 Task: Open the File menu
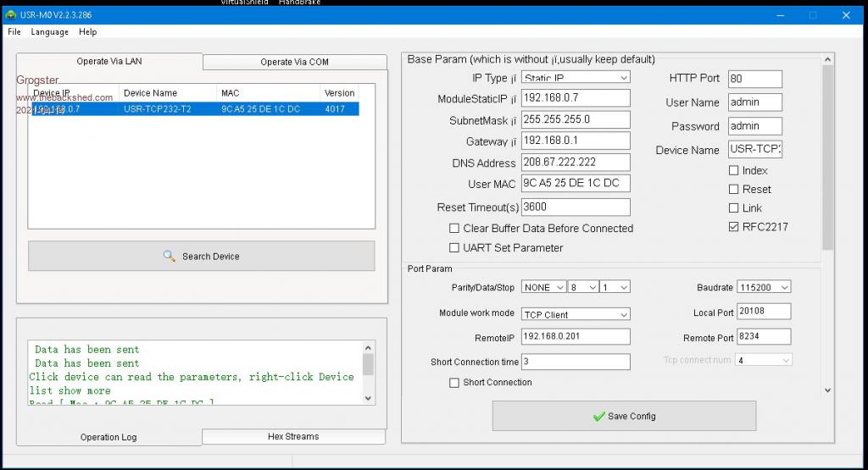tap(14, 32)
